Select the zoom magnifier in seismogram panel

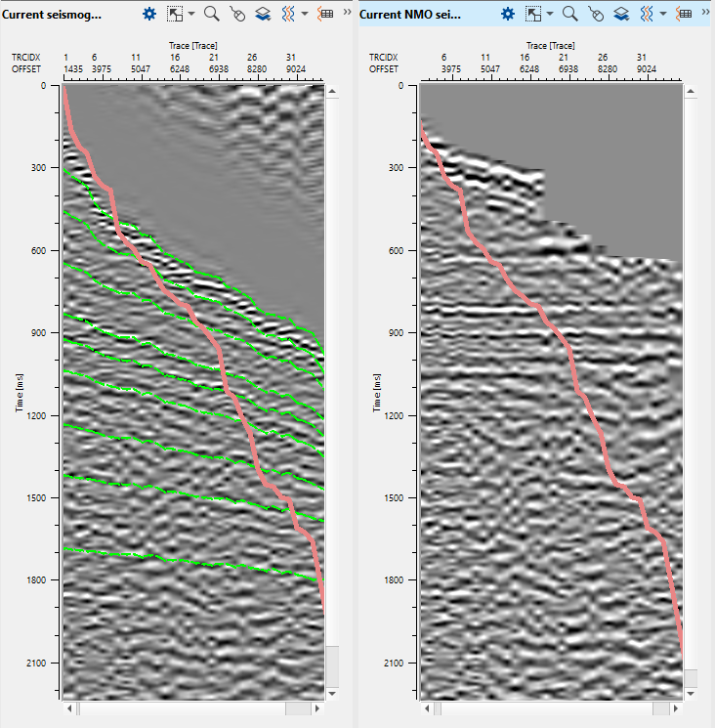click(x=211, y=14)
